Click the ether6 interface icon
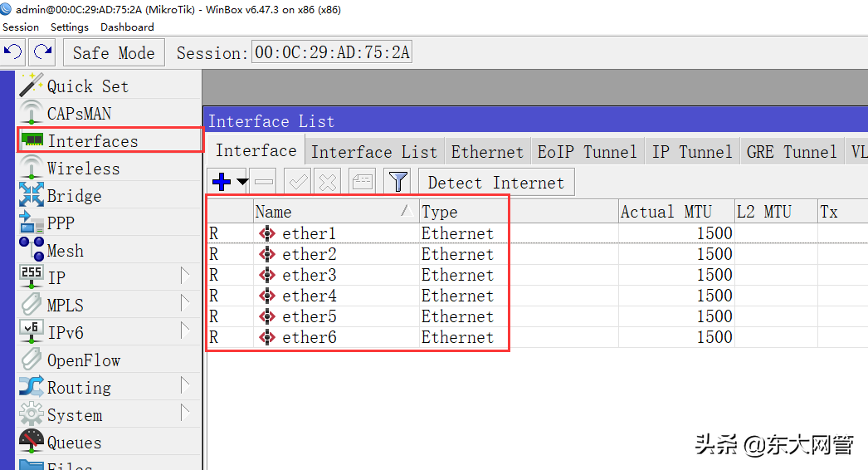This screenshot has width=868, height=470. tap(267, 337)
